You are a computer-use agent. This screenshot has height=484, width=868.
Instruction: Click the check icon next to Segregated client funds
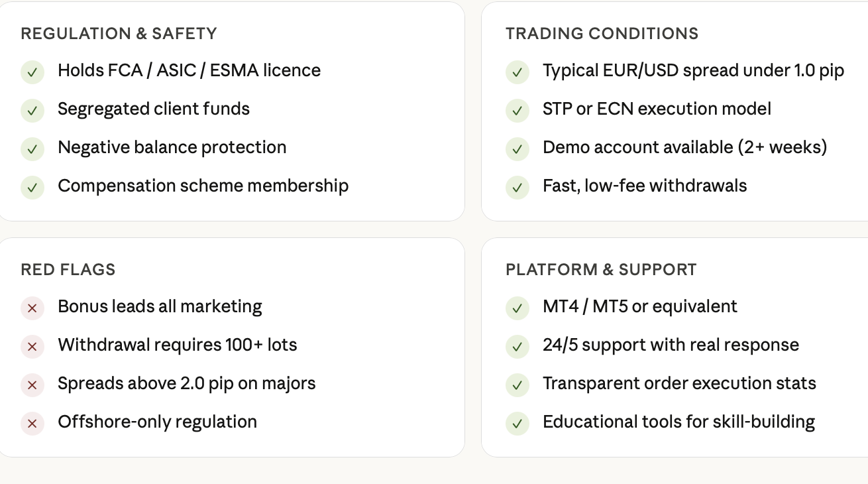32,110
